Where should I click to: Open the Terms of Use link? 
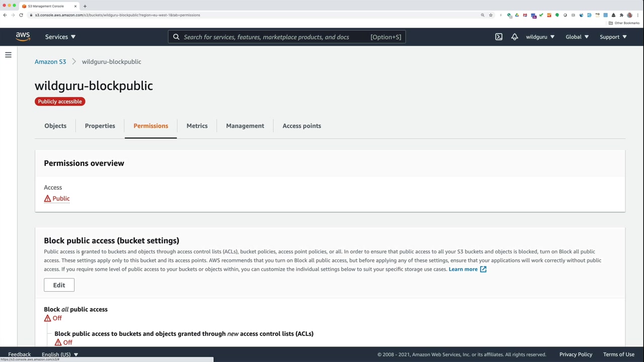[619, 354]
